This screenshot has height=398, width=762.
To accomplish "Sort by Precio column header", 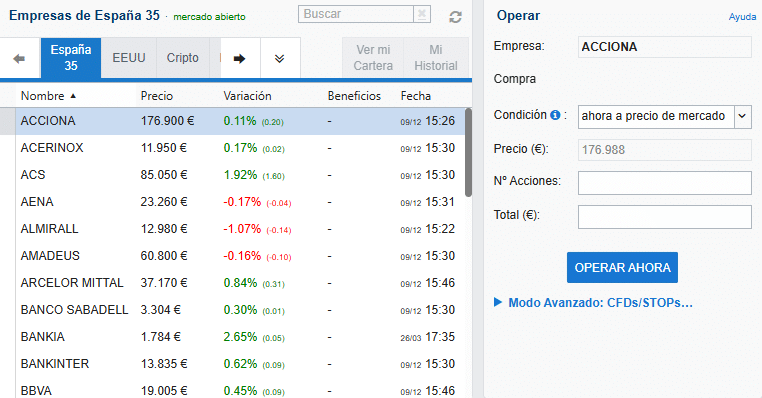I will coord(156,96).
